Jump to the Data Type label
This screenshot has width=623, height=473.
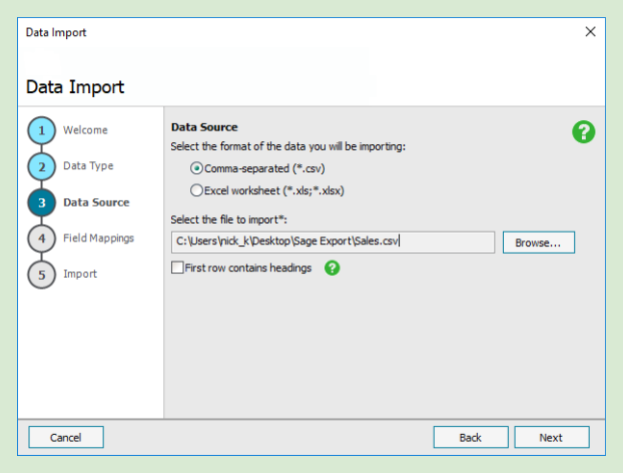tap(88, 166)
